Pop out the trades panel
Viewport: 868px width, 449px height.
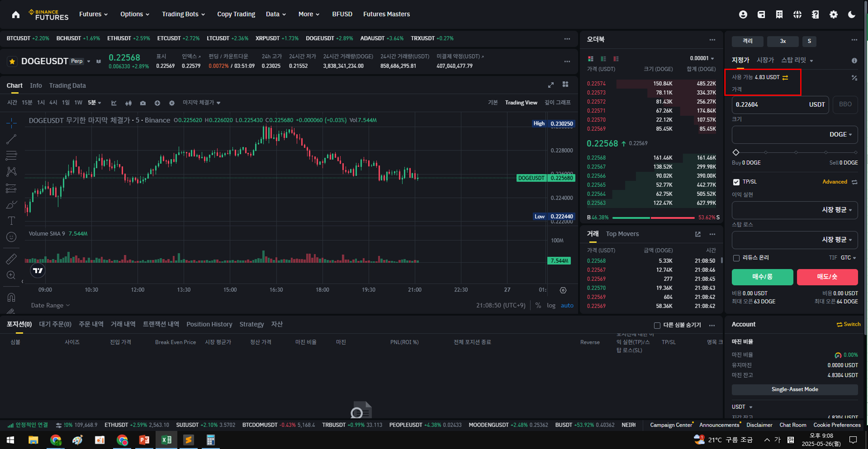[698, 234]
